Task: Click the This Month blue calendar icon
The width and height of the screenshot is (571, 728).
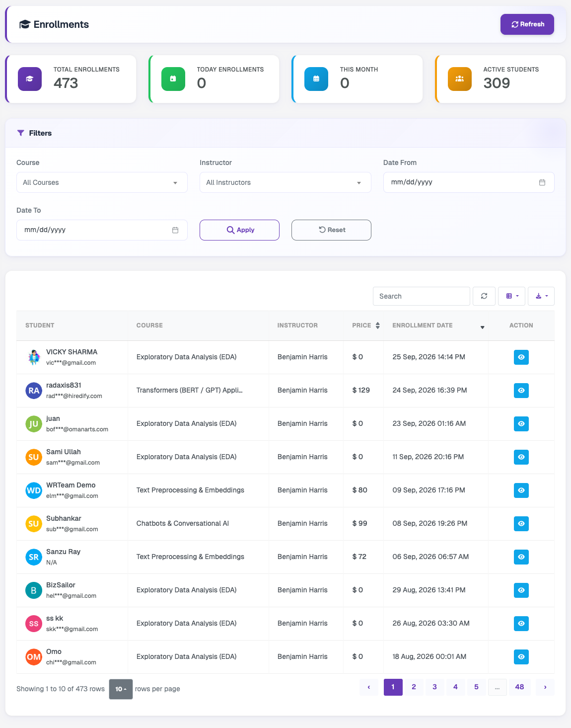Action: pos(316,79)
